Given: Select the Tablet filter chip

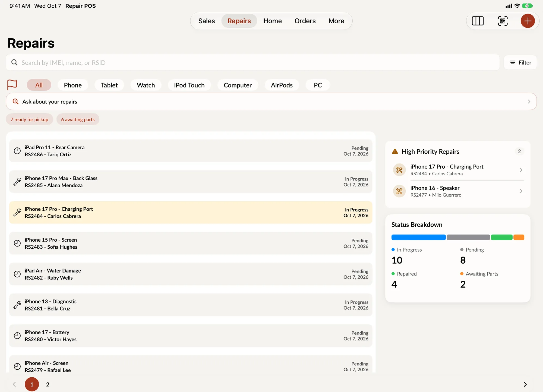Looking at the screenshot, I should [x=109, y=85].
